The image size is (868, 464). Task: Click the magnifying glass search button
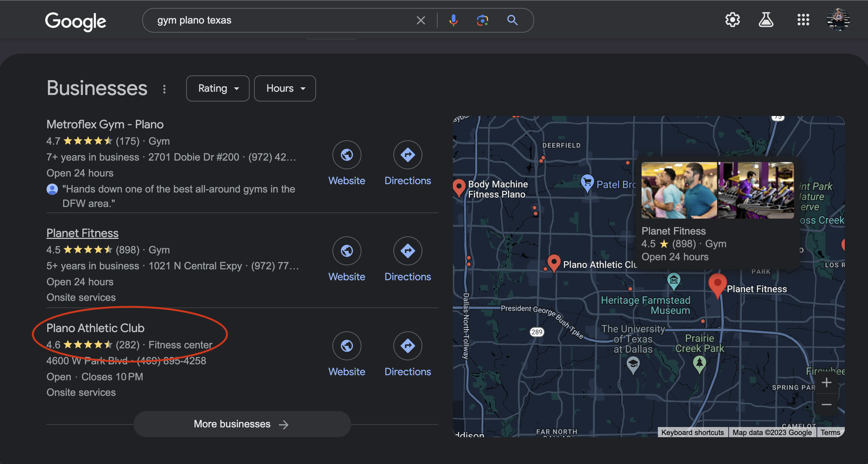[x=512, y=20]
